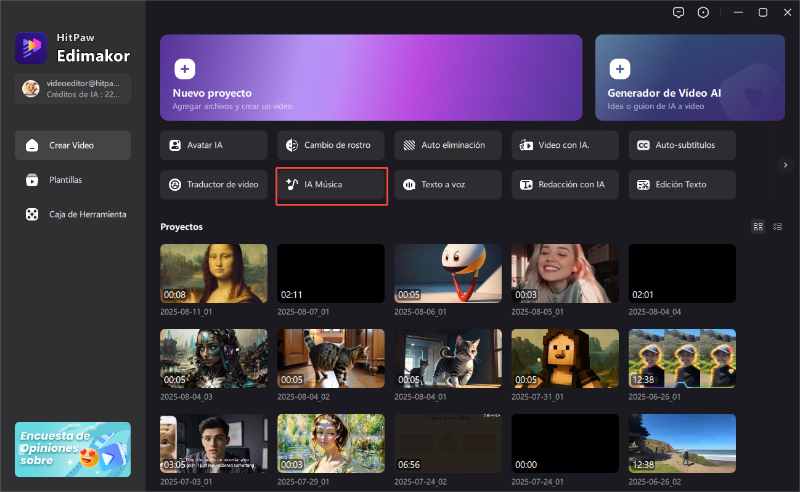Open Video con IA tool

(x=565, y=145)
